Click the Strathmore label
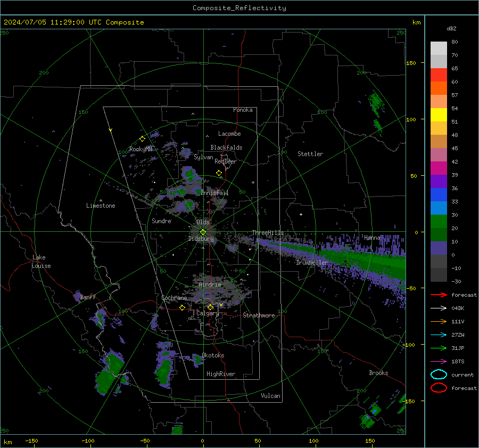Screen dimensions: 479x448 pyautogui.click(x=259, y=315)
